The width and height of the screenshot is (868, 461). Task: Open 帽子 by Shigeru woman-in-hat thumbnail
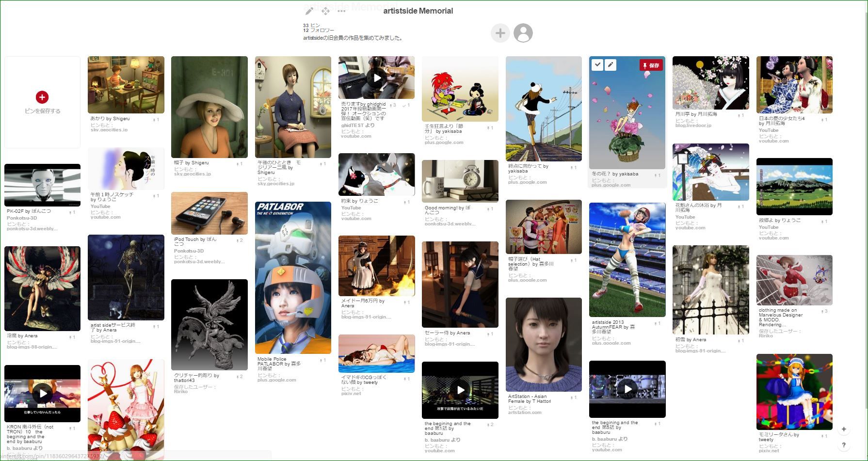point(209,107)
